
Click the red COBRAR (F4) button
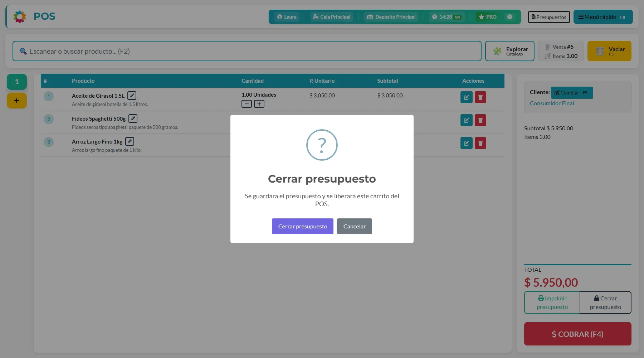(x=578, y=334)
